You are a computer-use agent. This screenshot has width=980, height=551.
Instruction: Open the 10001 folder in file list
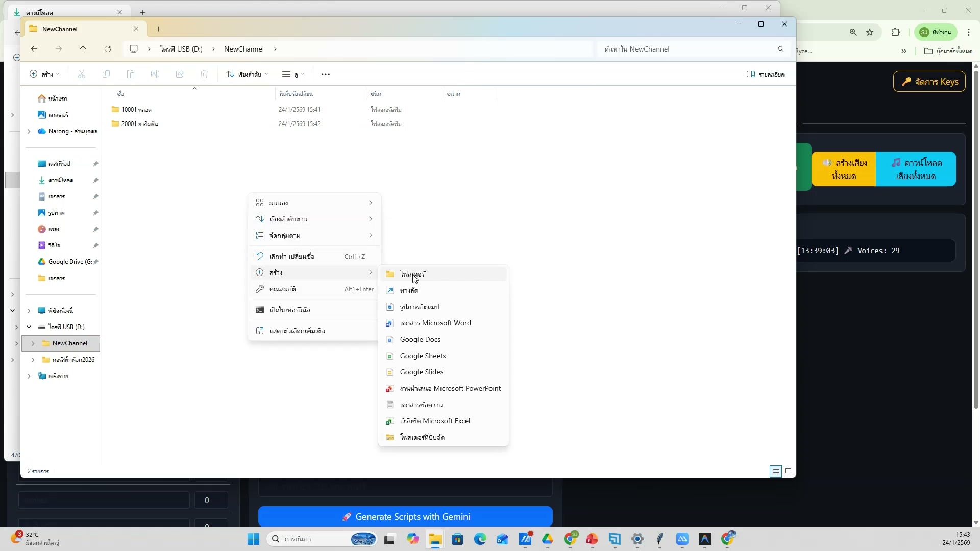(x=136, y=110)
